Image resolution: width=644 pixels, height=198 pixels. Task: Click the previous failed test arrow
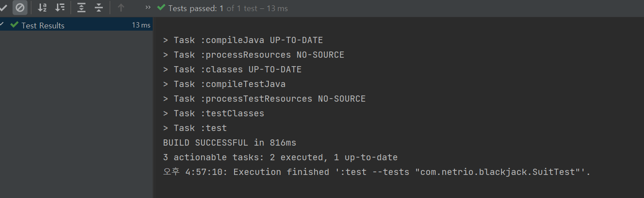coord(121,8)
